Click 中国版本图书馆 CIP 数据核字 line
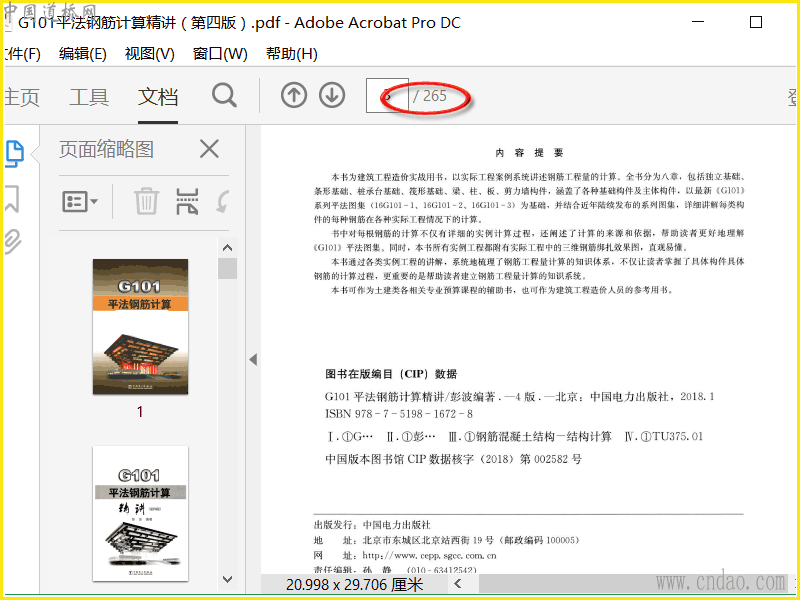 454,459
